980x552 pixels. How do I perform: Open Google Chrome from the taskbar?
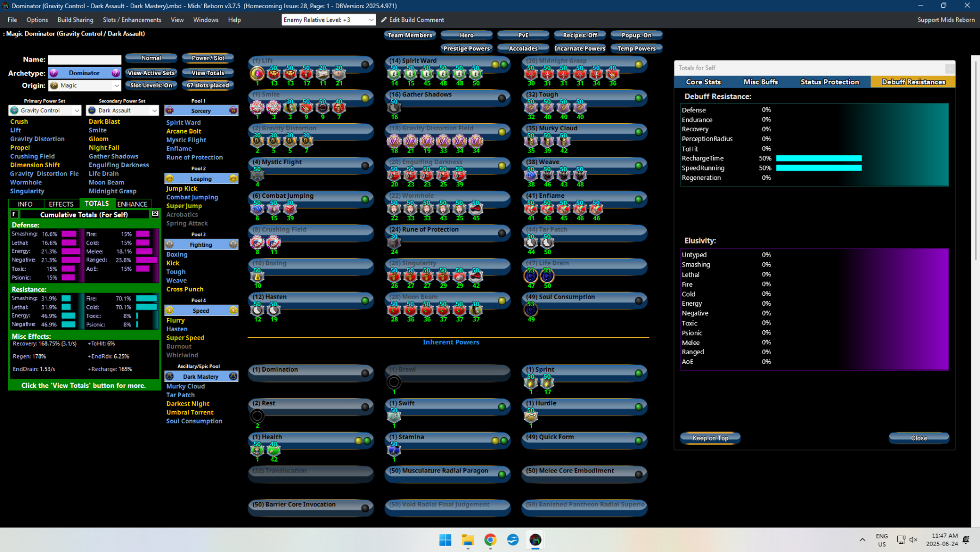[x=490, y=539]
